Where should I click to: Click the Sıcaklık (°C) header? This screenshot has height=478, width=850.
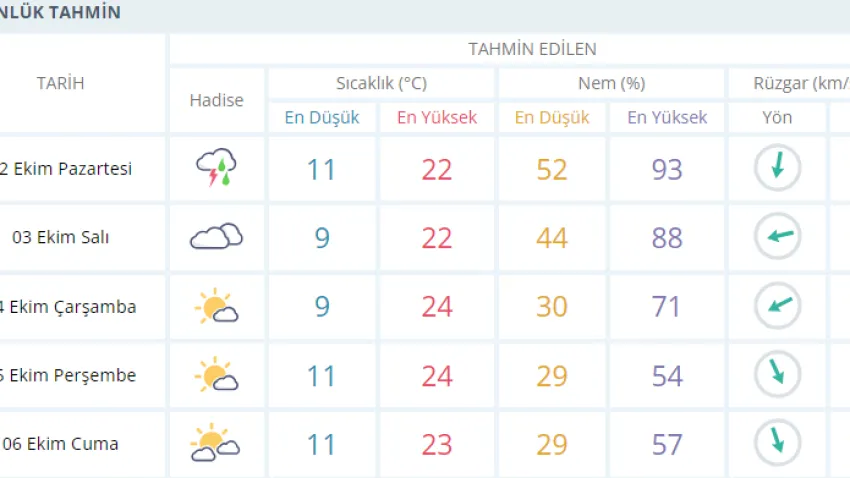pyautogui.click(x=381, y=83)
